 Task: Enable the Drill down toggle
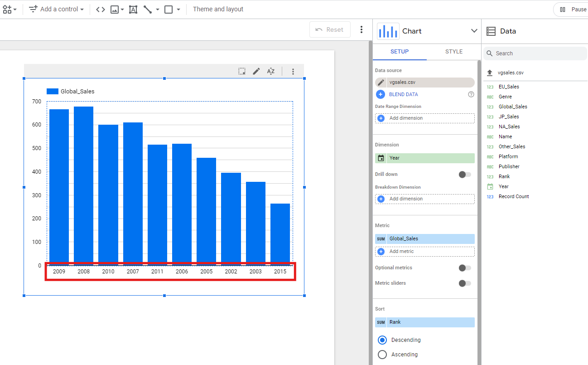(x=465, y=175)
